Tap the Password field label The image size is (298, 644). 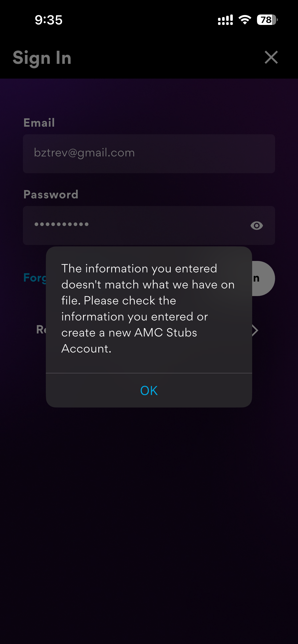[x=51, y=195]
